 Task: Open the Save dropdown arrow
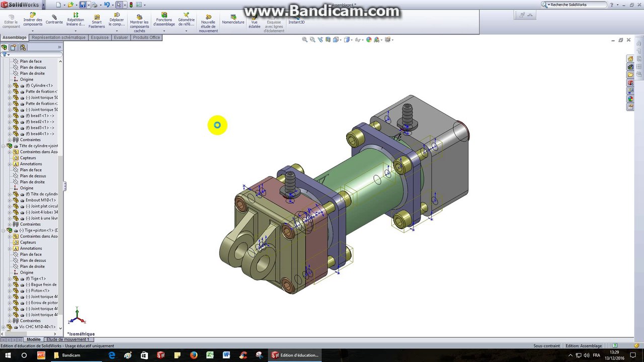coord(88,5)
